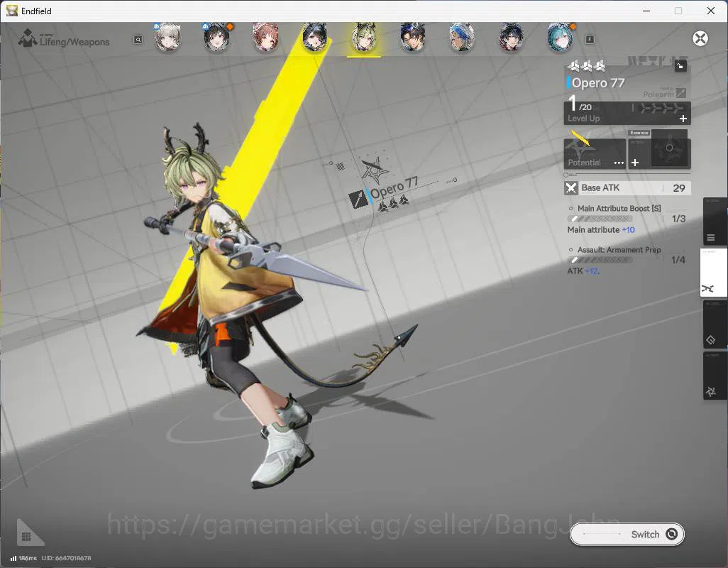This screenshot has width=728, height=568.
Task: Click the 1/3 skill rank value
Action: (678, 219)
